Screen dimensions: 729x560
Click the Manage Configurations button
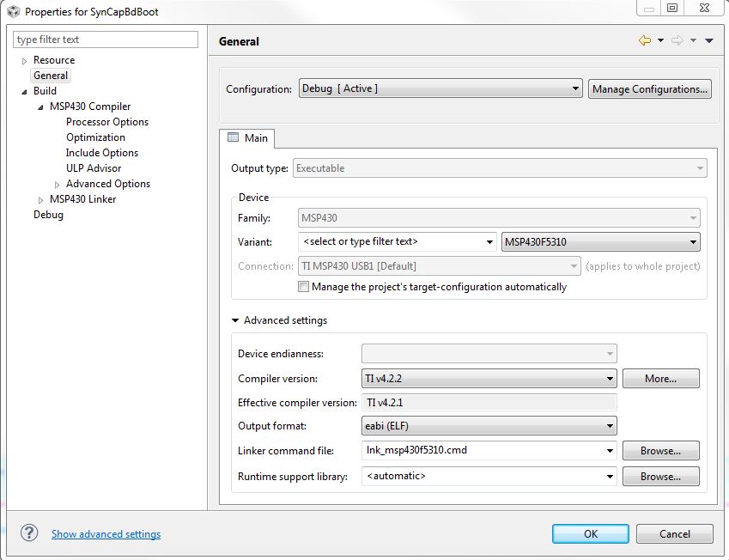(650, 88)
